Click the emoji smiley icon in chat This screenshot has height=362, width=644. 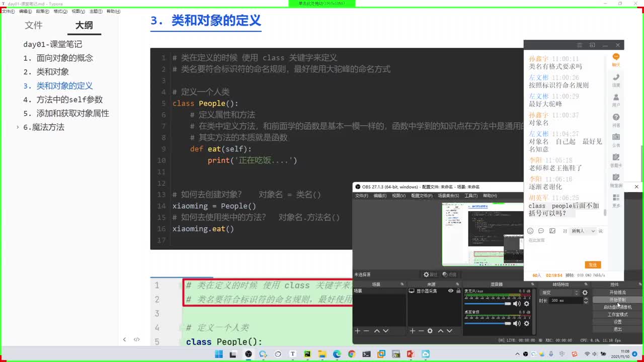click(530, 231)
